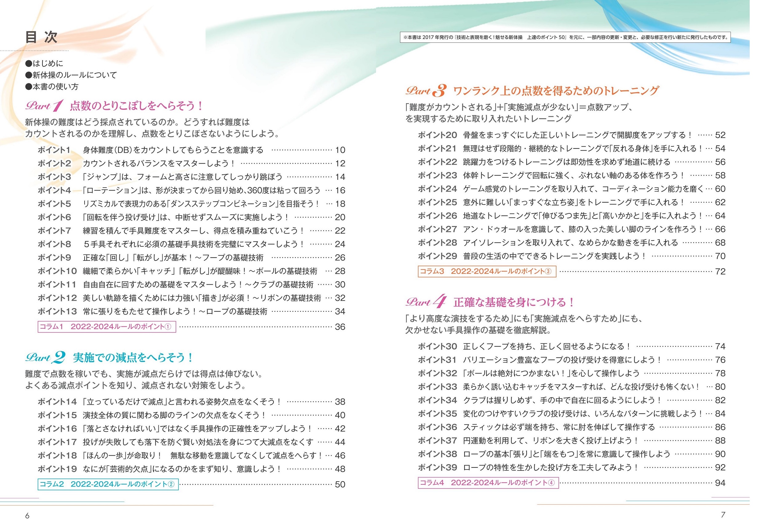This screenshot has width=769, height=532.
Task: Select 本書の使い方 entry
Action: 52,87
